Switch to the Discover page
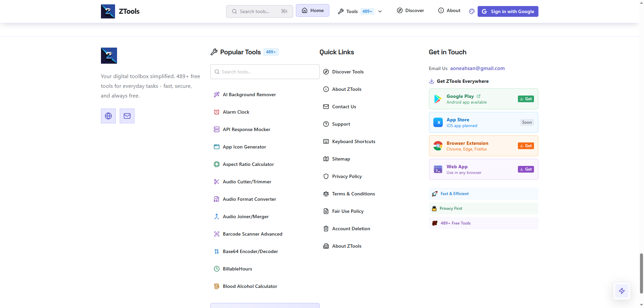This screenshot has height=308, width=644. [410, 10]
